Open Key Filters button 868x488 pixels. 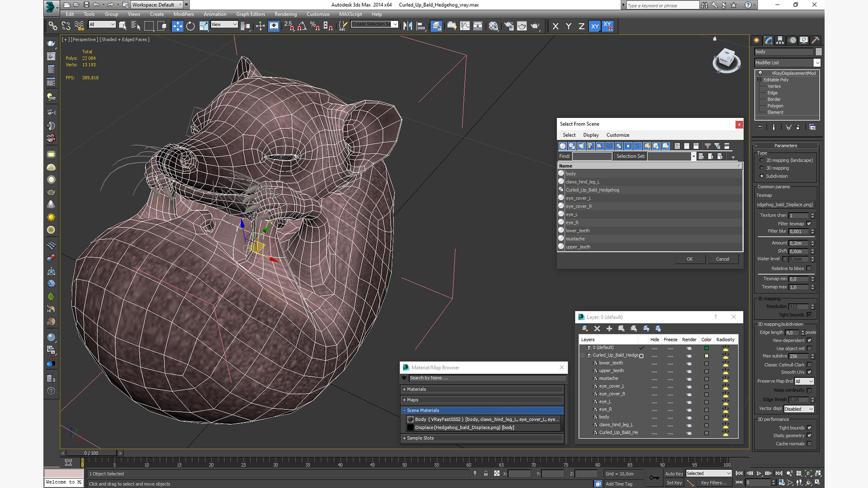pyautogui.click(x=713, y=483)
